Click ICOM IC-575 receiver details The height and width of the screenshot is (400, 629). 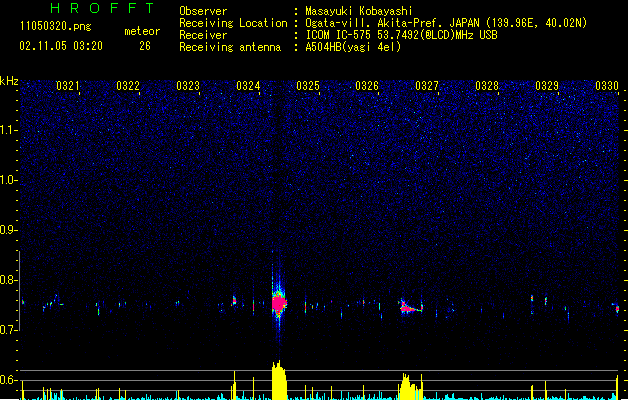coord(402,35)
